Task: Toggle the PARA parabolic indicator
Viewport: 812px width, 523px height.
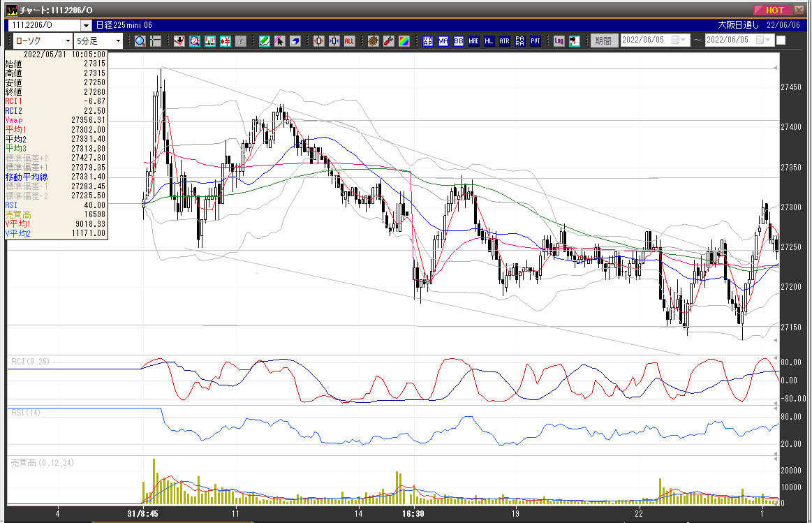Action: (520, 41)
